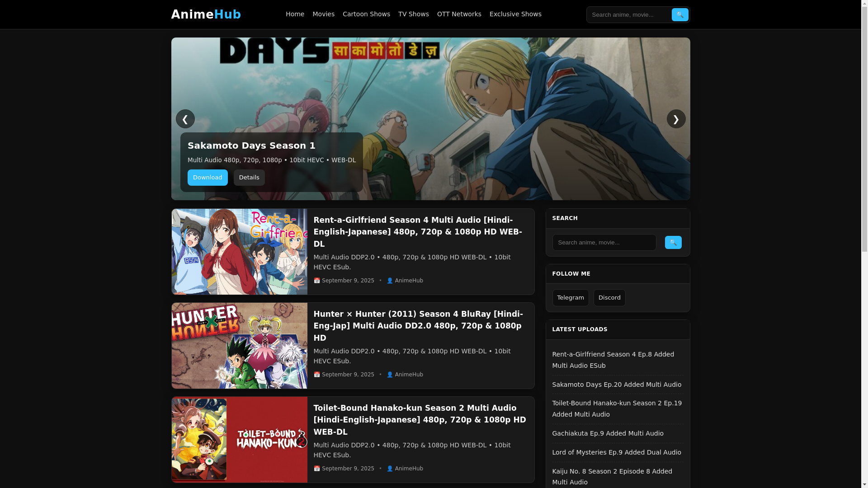
Task: Click the Telegram follow button
Action: tap(571, 298)
